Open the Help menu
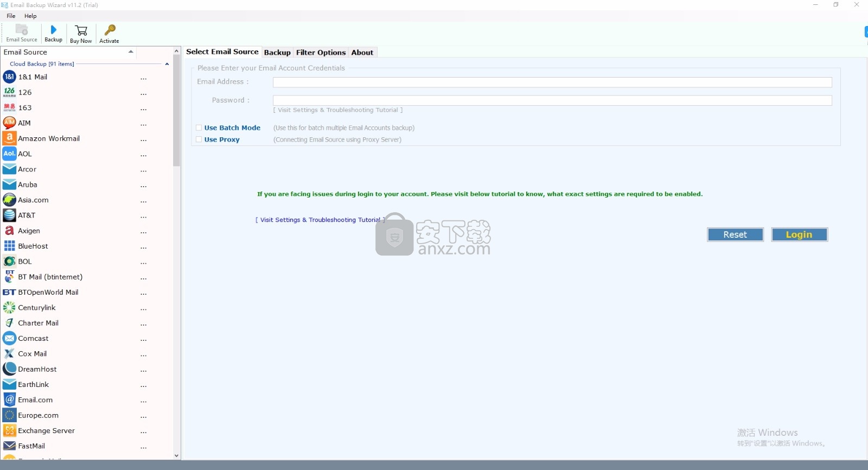Screen dimensions: 868x470 (x=30, y=16)
